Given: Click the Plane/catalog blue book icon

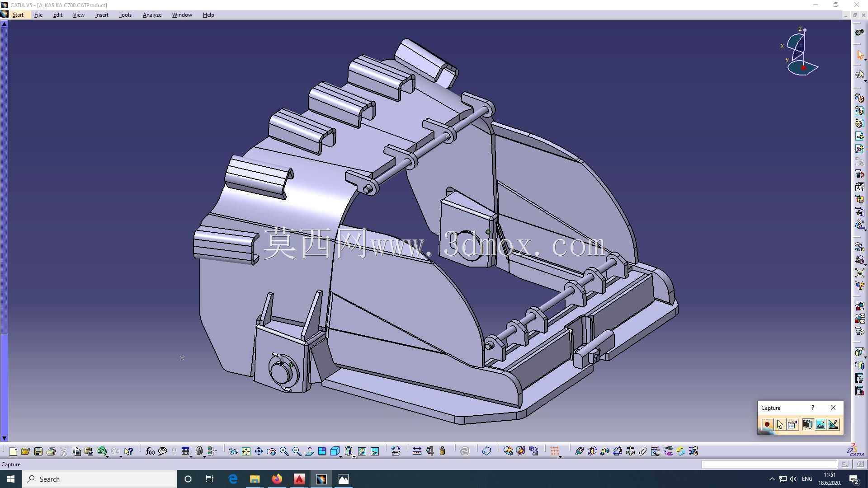Looking at the screenshot, I should coord(486,451).
